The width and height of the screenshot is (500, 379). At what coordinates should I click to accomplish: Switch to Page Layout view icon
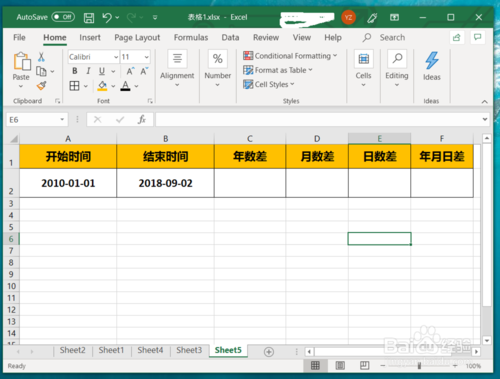340,366
